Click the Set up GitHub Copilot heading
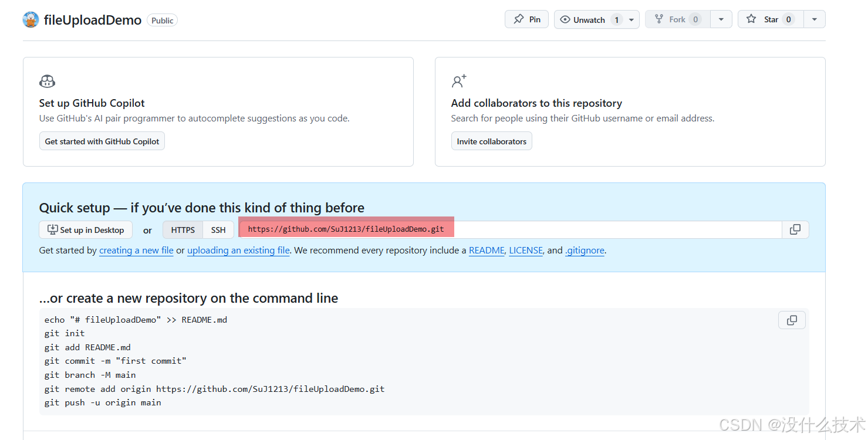 [x=92, y=103]
